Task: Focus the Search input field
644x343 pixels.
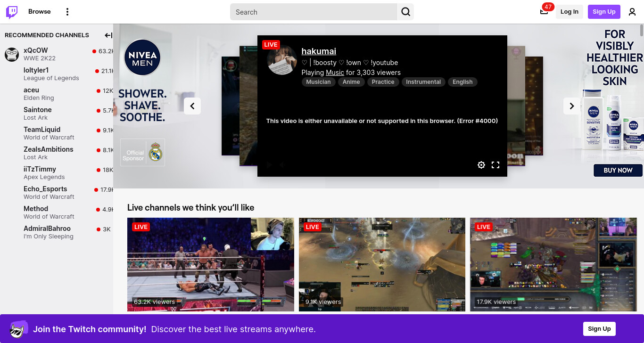Action: [314, 12]
